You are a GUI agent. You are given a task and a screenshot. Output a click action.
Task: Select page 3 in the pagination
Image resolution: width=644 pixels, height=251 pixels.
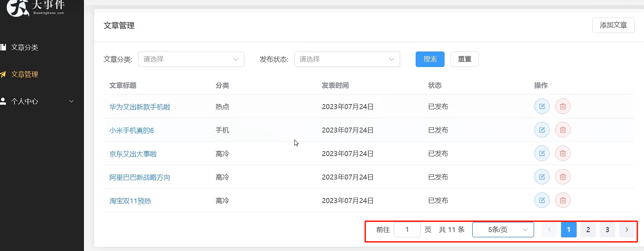pos(607,230)
